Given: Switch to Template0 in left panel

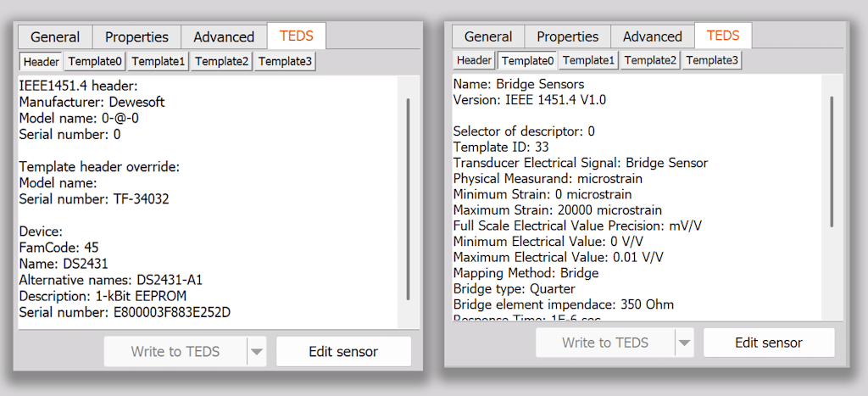Looking at the screenshot, I should pyautogui.click(x=95, y=61).
